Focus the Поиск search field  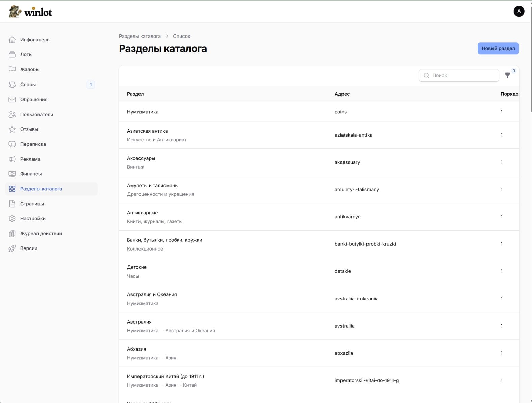pos(459,75)
